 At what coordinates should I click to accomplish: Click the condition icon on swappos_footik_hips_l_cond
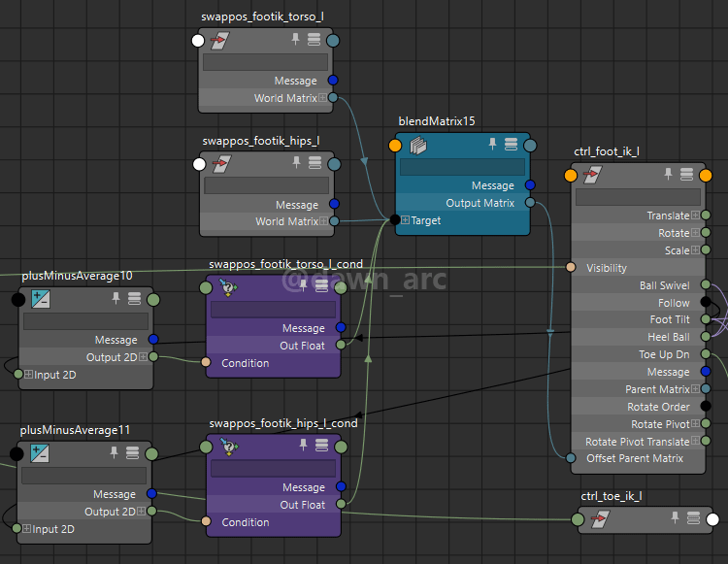[x=228, y=447]
